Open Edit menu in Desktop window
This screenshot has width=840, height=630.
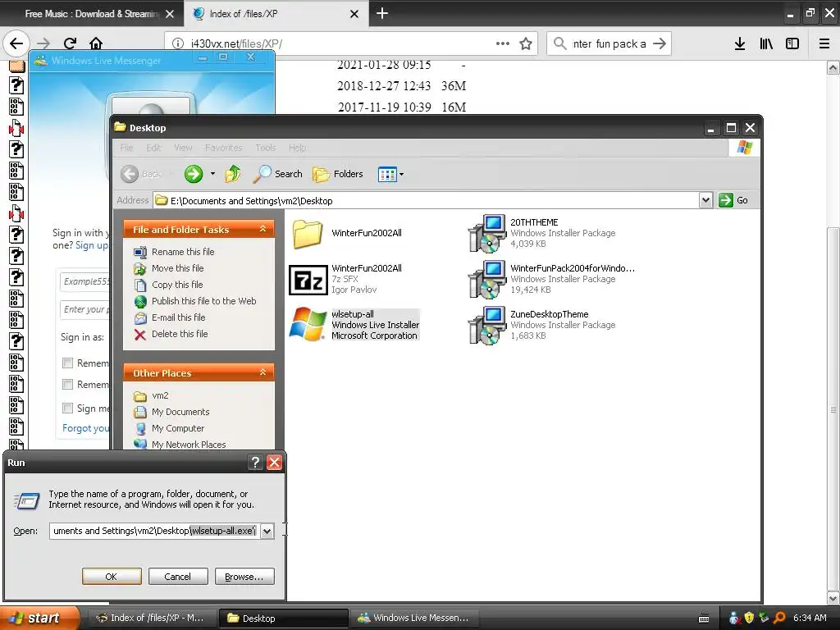[x=153, y=148]
